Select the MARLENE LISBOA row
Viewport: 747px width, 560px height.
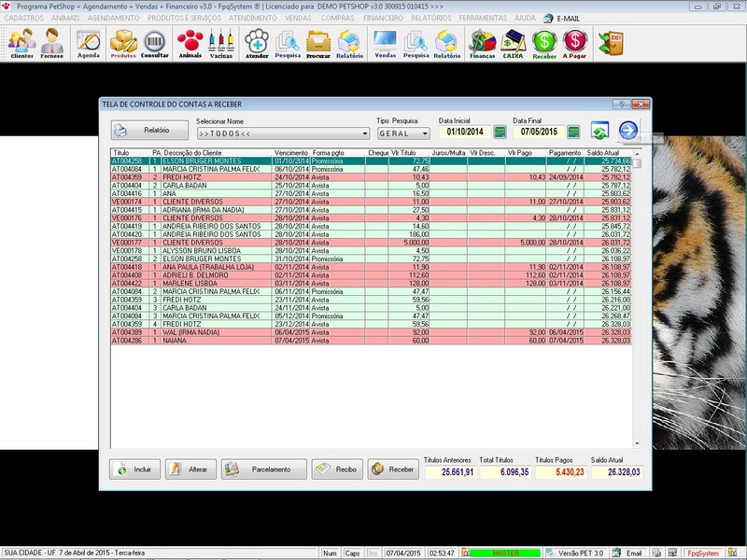click(371, 284)
